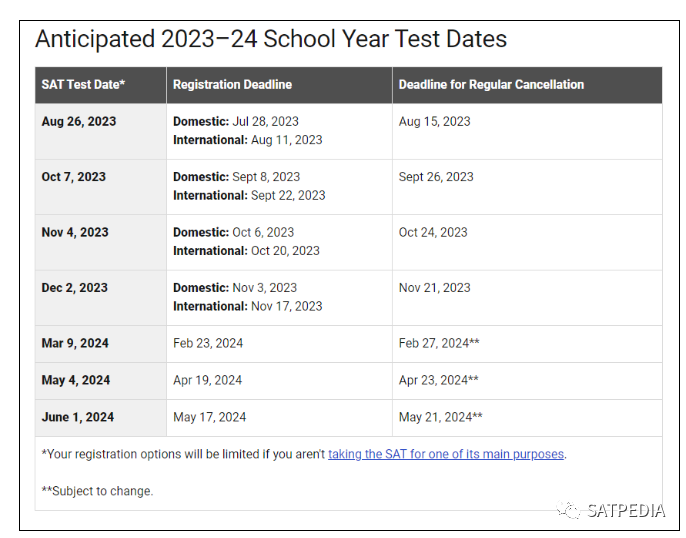
Task: Click the "**Subject to change." footnote text
Action: tap(97, 491)
